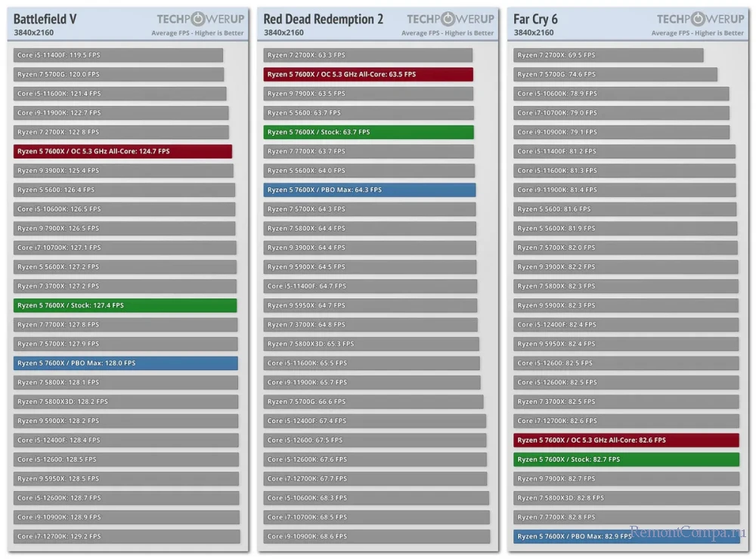
Task: Click Core i9-10900K 68.6 FPS bar
Action: pyautogui.click(x=376, y=536)
